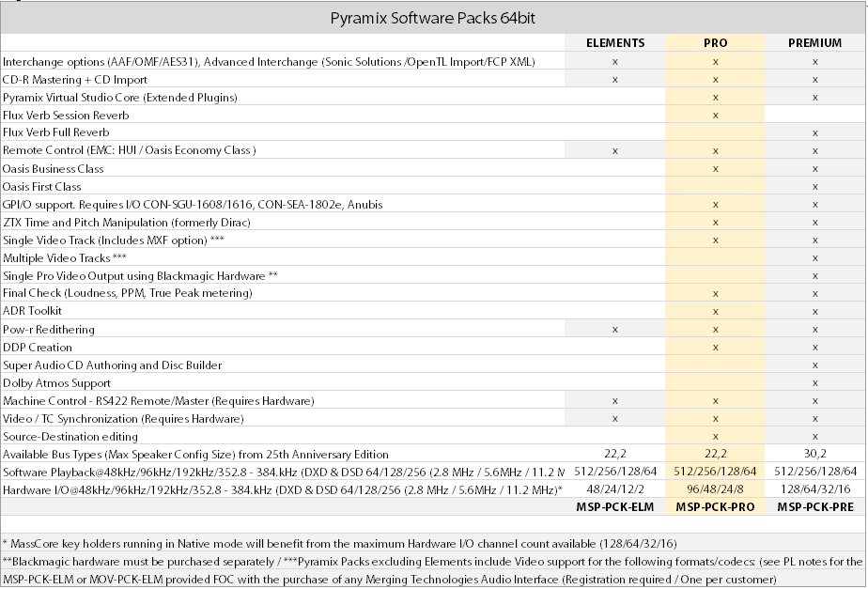Select the DDP Creation row label
Screen dimensions: 868x589
click(38, 347)
